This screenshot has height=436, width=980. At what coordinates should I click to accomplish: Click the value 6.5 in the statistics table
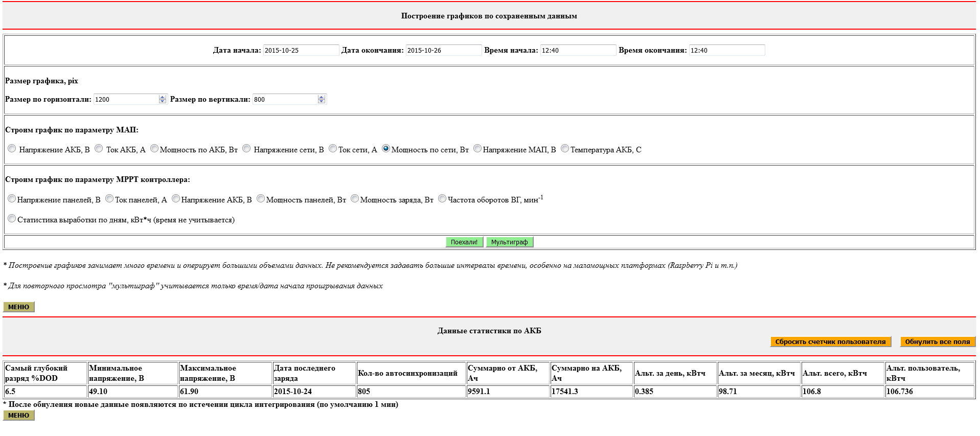point(10,392)
